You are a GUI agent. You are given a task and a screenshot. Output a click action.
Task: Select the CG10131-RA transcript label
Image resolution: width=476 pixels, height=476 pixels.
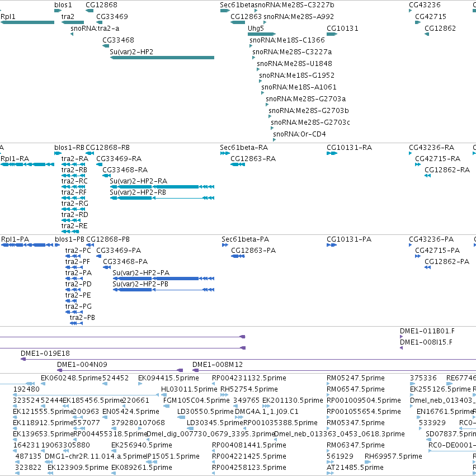(x=350, y=148)
